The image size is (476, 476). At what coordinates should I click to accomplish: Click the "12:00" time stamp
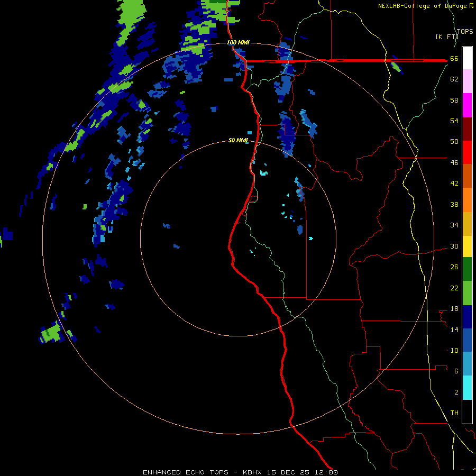point(326,472)
